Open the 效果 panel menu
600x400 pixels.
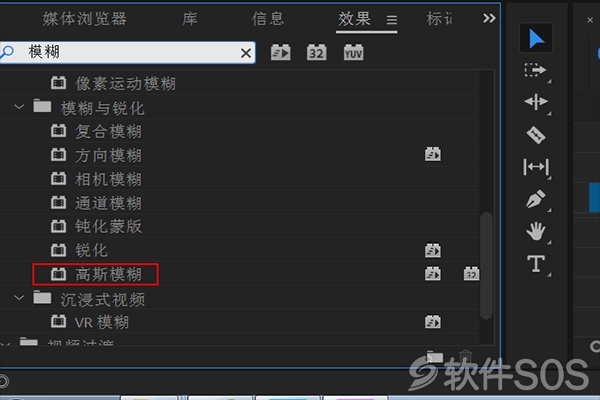tap(391, 20)
